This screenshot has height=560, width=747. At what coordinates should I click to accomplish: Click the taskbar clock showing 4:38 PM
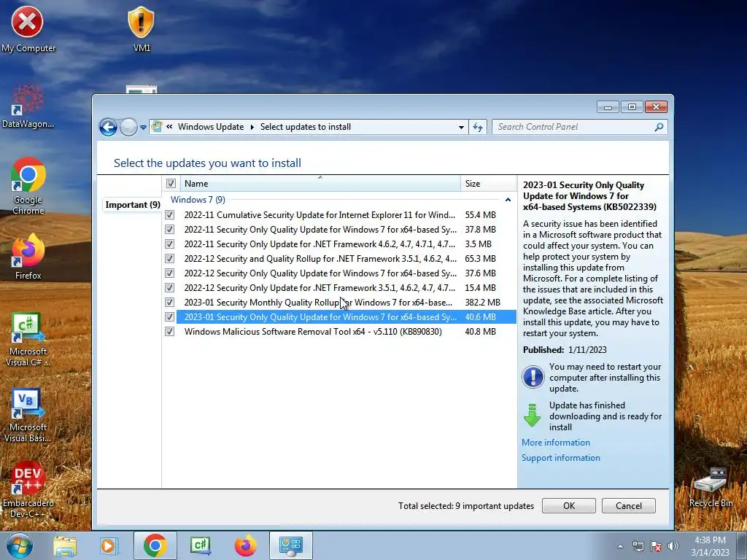pyautogui.click(x=710, y=546)
